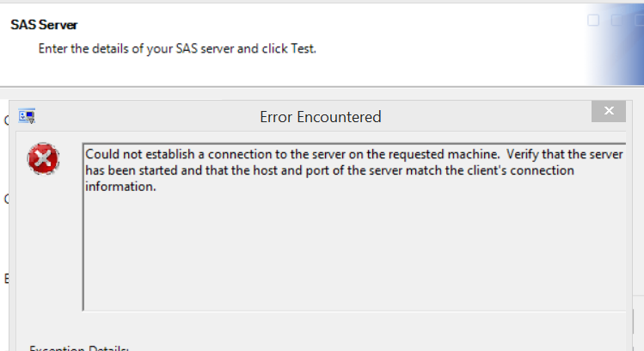The height and width of the screenshot is (351, 644).
Task: Minimize the background SAS Server window
Action: pyautogui.click(x=594, y=21)
